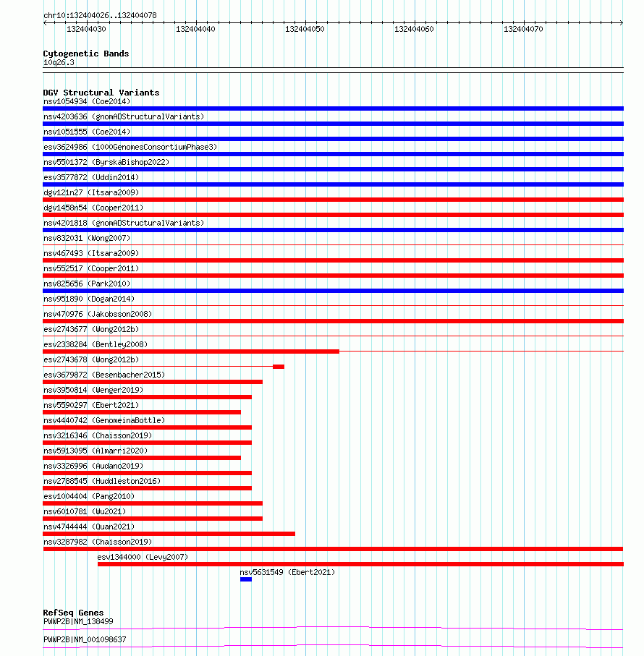The image size is (644, 656).
Task: Select the 10q26.3 band label
Action: [59, 63]
